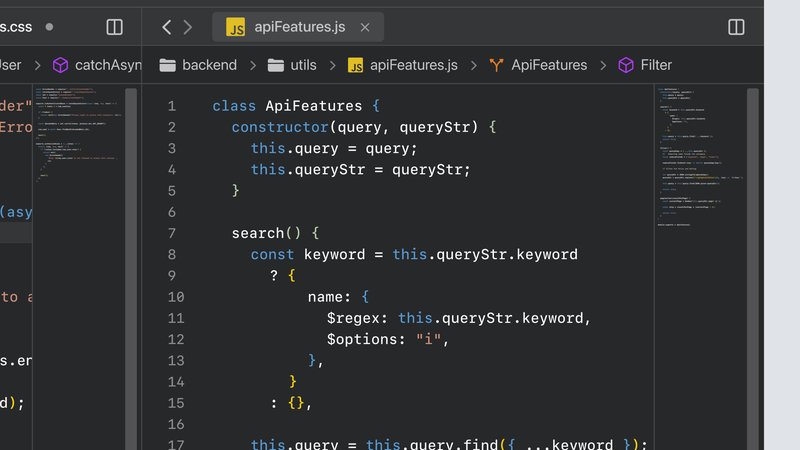Click split icon beside the .css tab
The height and width of the screenshot is (450, 800).
pyautogui.click(x=115, y=27)
